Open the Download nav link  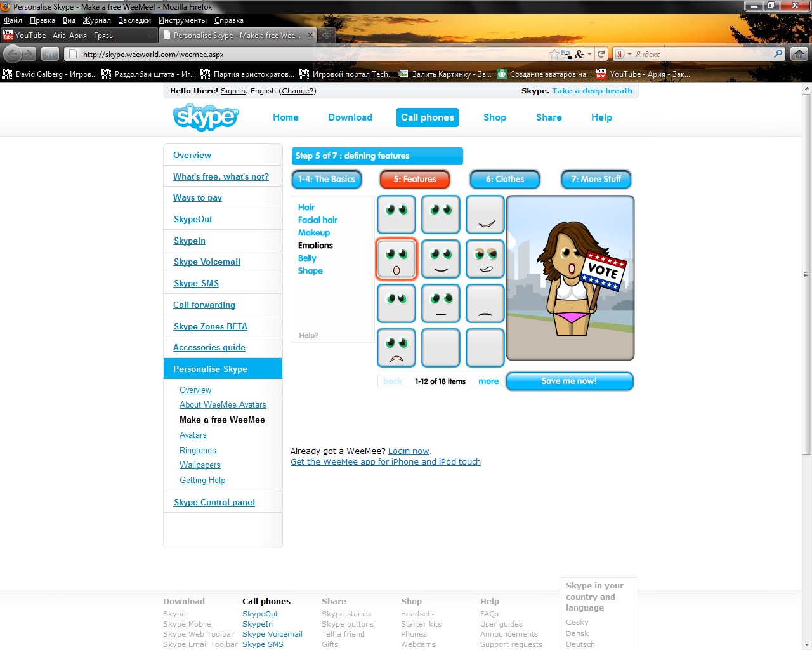click(350, 117)
